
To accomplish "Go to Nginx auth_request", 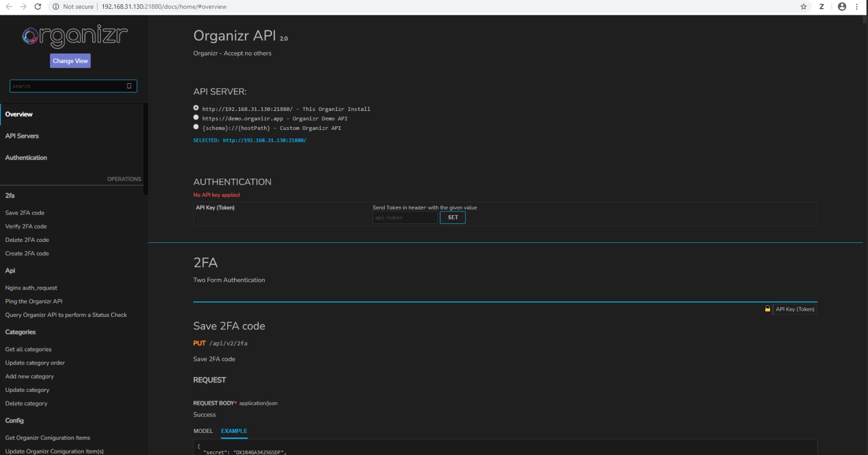I will point(31,288).
